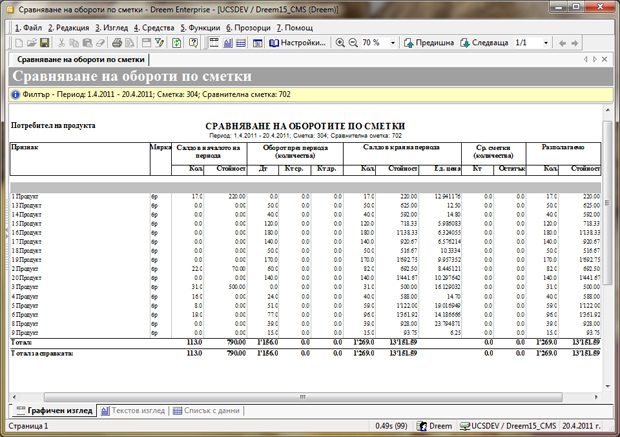Click the Тотал за справката row label
This screenshot has width=620, height=437.
[x=42, y=353]
